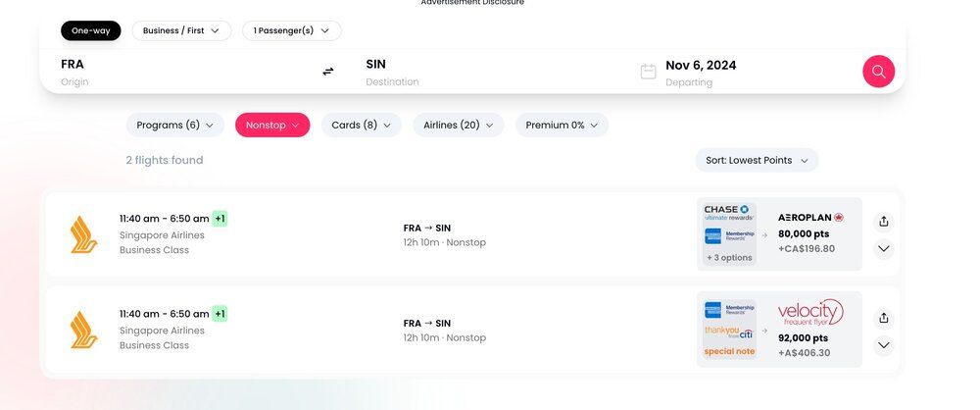
Task: Share the Aeroplan 80,000 pts flight
Action: pos(883,221)
